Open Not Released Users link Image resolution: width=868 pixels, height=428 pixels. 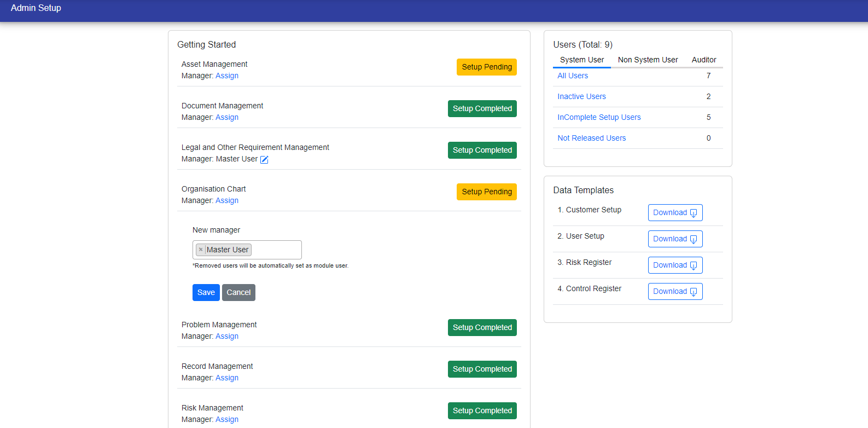591,138
